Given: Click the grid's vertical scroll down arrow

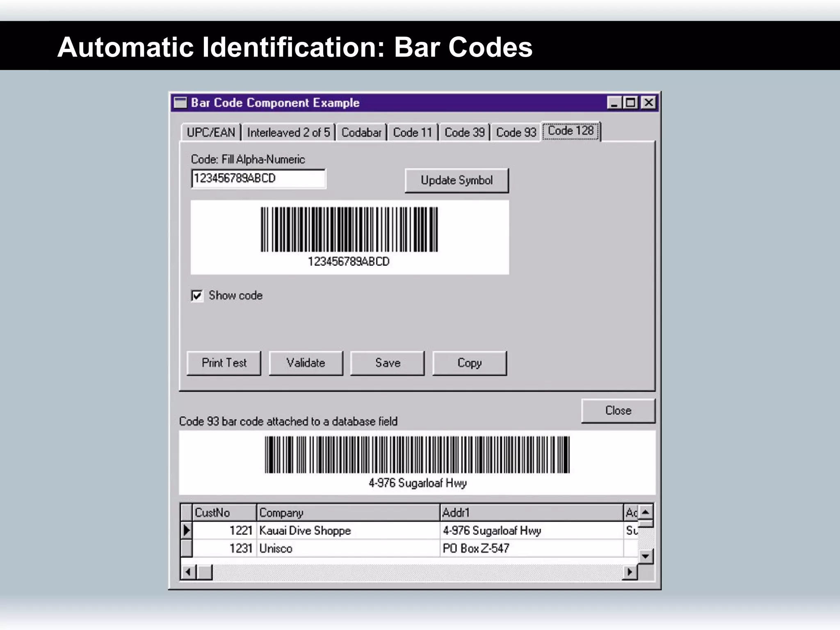Looking at the screenshot, I should coord(646,557).
